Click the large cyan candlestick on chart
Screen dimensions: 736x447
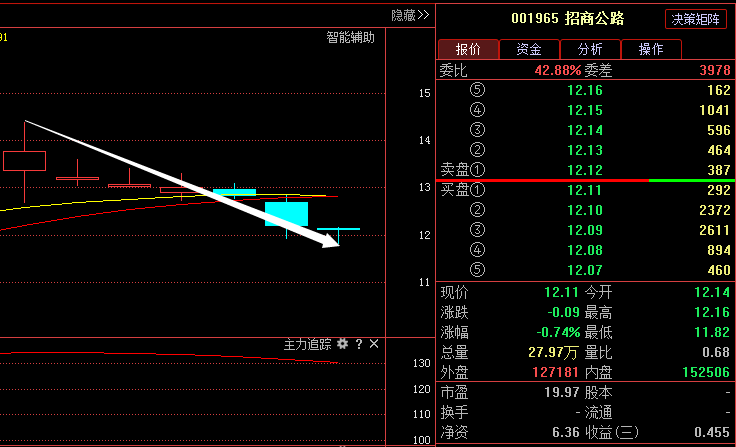click(x=286, y=214)
